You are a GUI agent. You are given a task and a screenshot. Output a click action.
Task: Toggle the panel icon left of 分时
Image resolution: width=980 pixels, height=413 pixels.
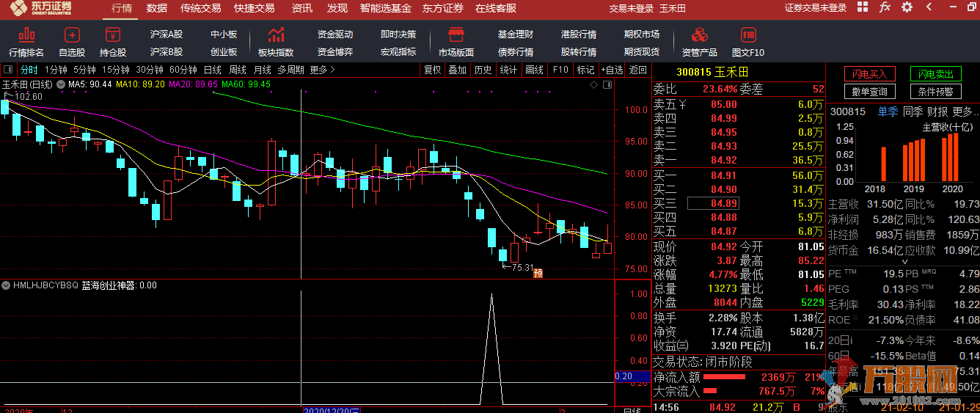[x=8, y=70]
